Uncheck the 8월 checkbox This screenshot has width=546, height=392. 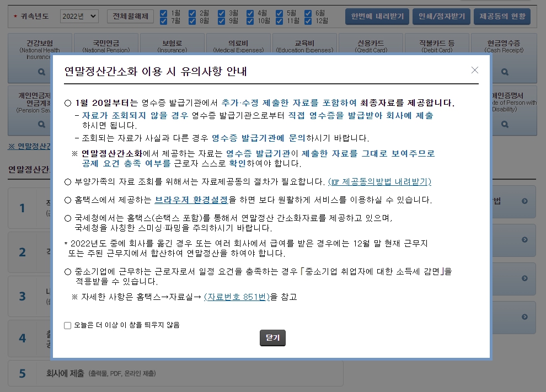tap(192, 21)
